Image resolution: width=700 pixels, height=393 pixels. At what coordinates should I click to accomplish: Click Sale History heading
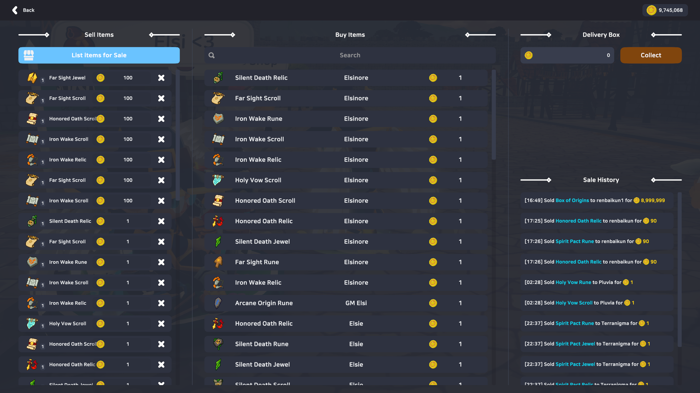(x=601, y=180)
